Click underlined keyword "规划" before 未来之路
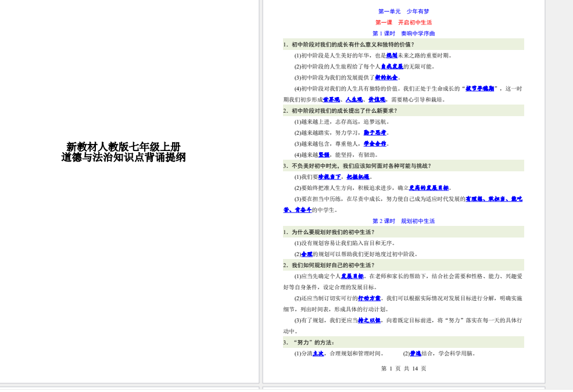This screenshot has height=392, width=573. pos(392,56)
